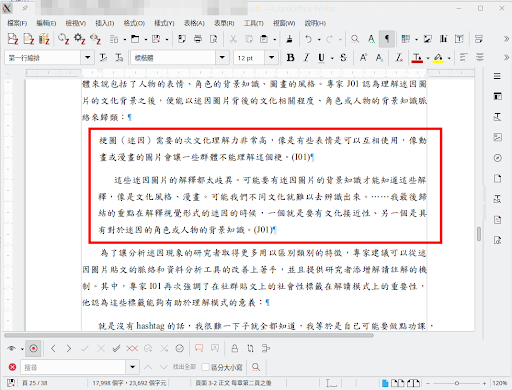Image resolution: width=512 pixels, height=390 pixels.
Task: Toggle Print Preview icon
Action: click(213, 39)
